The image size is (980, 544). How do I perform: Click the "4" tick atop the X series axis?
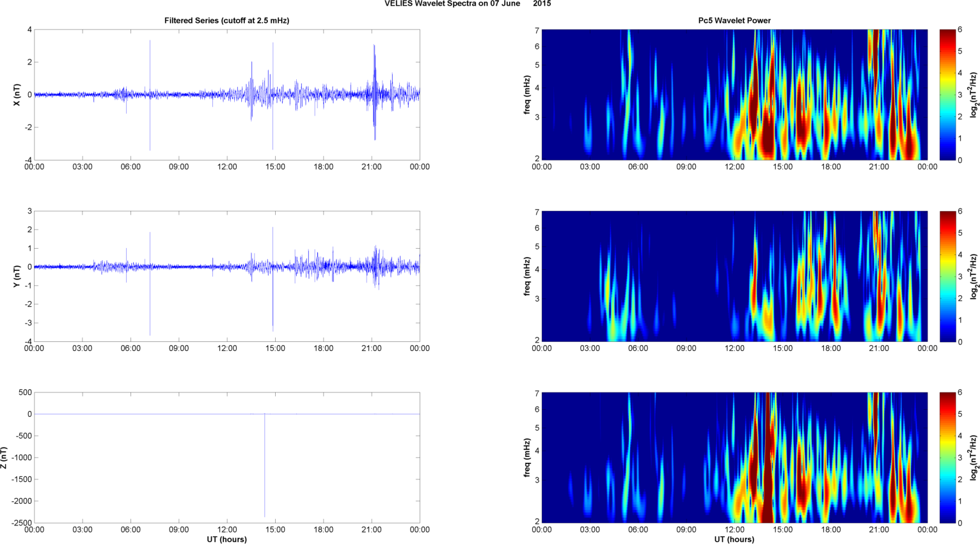29,29
